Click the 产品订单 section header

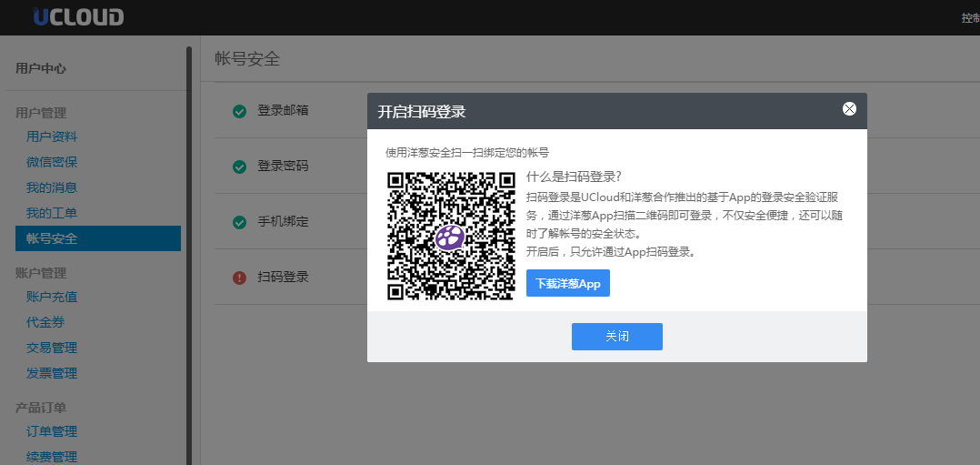(x=41, y=408)
